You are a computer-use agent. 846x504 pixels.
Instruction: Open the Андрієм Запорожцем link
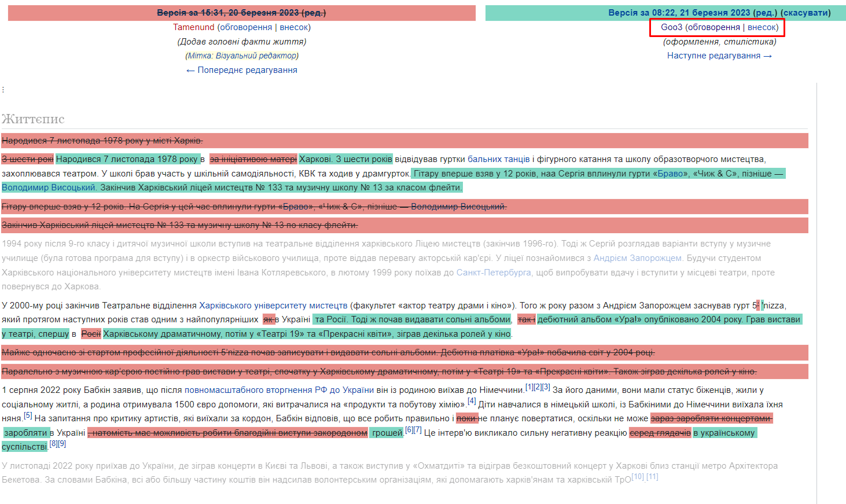(637, 258)
